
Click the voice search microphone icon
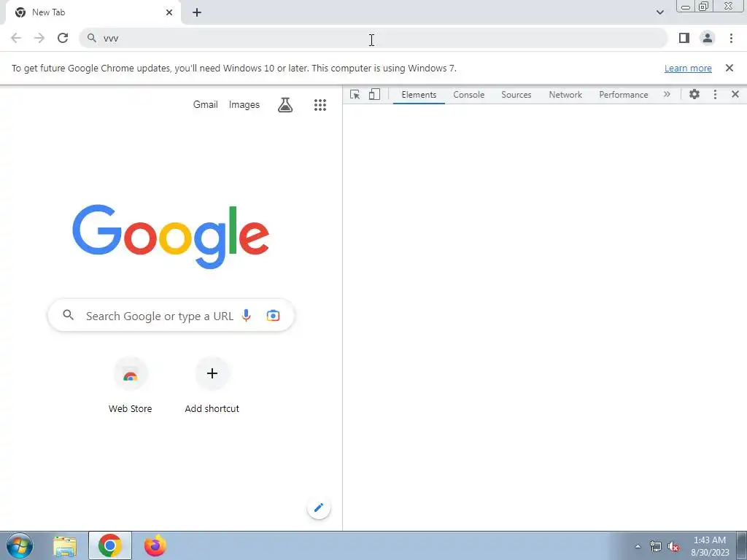[x=247, y=315]
